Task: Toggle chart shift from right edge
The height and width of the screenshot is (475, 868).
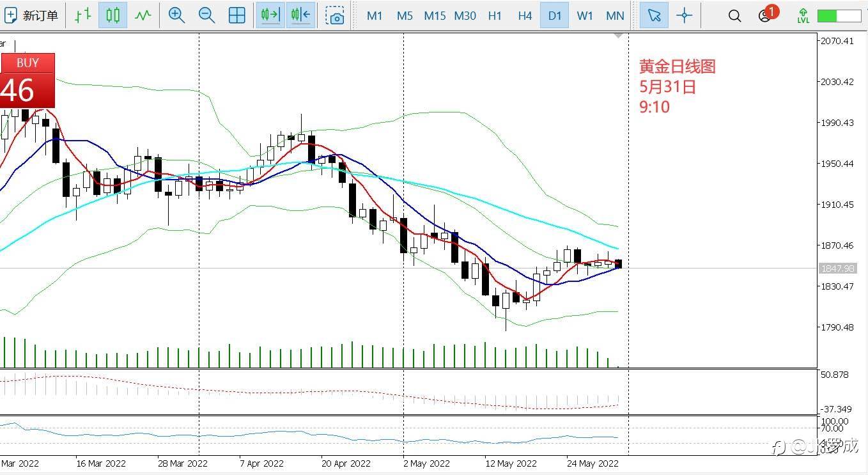Action: pos(300,15)
